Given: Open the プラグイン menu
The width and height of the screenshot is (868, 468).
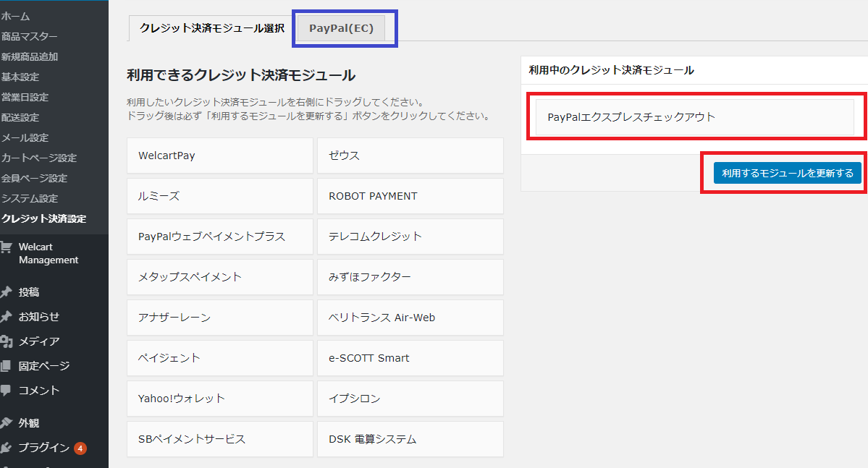Looking at the screenshot, I should (43, 448).
